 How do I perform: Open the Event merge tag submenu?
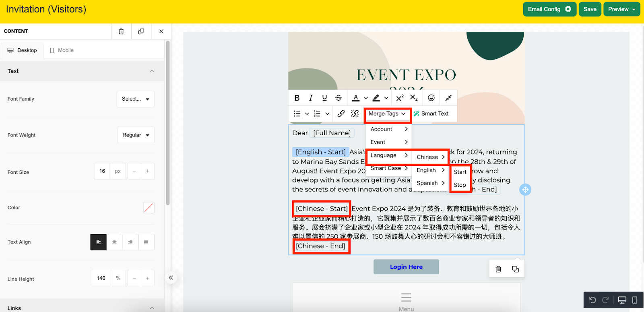[389, 142]
